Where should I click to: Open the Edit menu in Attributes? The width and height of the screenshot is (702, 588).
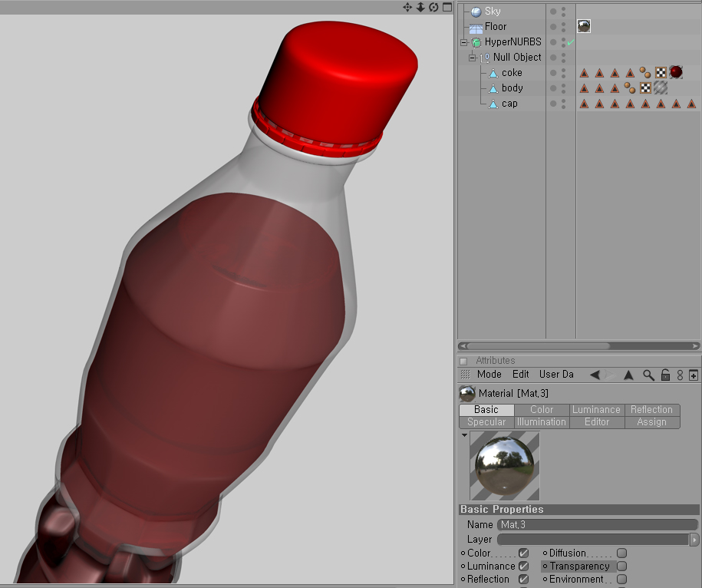(x=521, y=375)
